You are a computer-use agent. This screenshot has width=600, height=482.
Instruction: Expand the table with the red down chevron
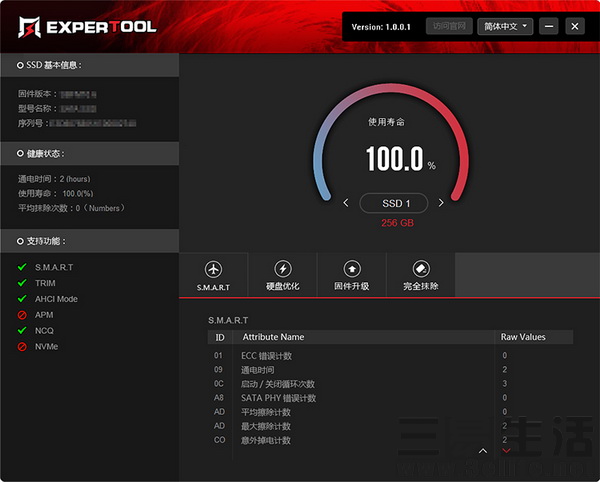[506, 451]
